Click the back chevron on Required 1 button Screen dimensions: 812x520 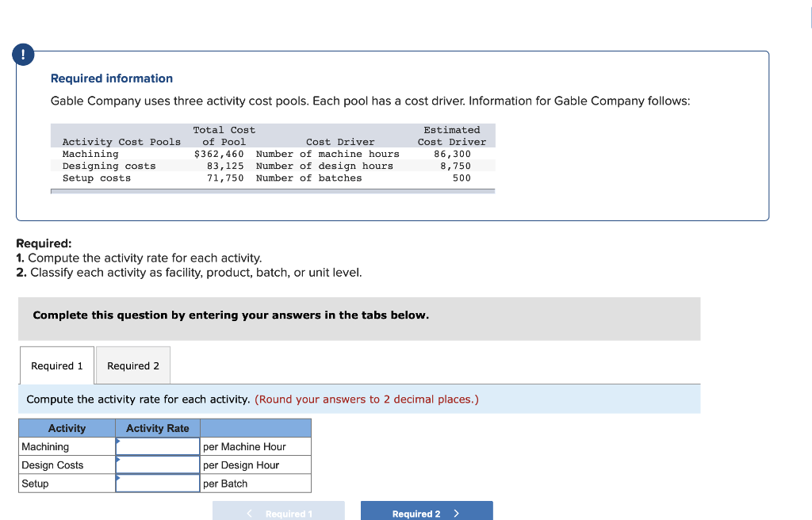pos(248,513)
